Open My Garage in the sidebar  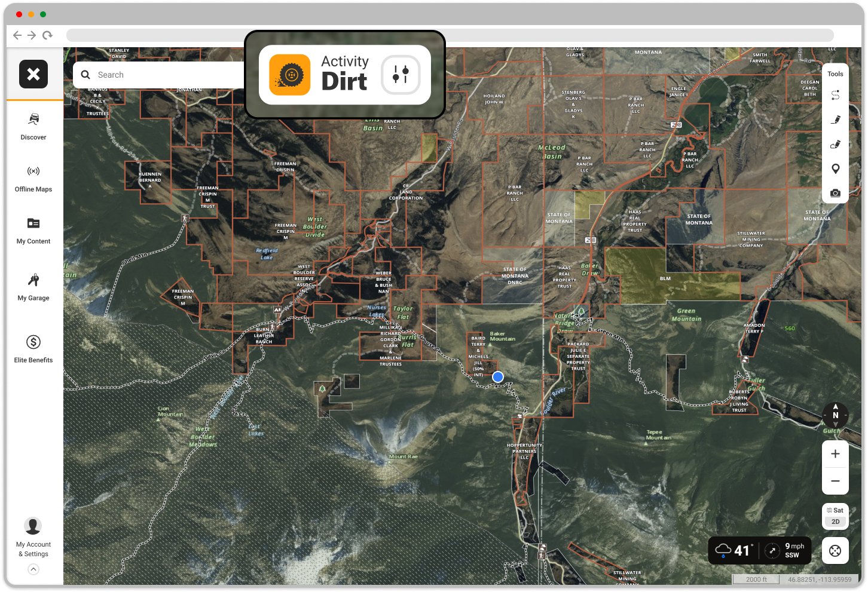(33, 287)
